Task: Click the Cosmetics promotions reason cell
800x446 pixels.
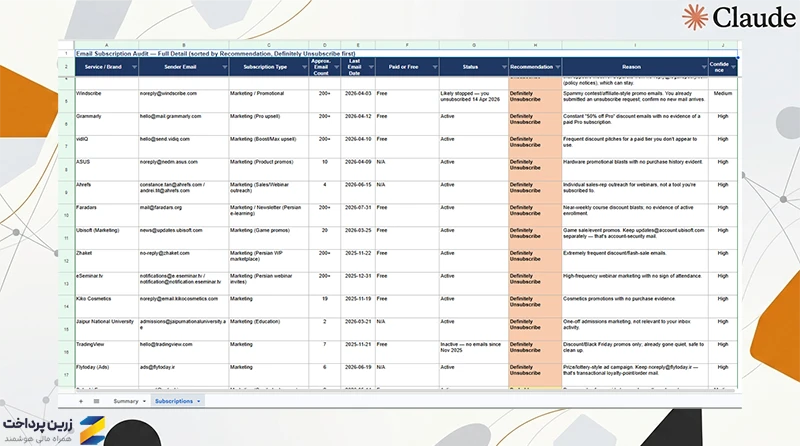Action: pos(635,307)
